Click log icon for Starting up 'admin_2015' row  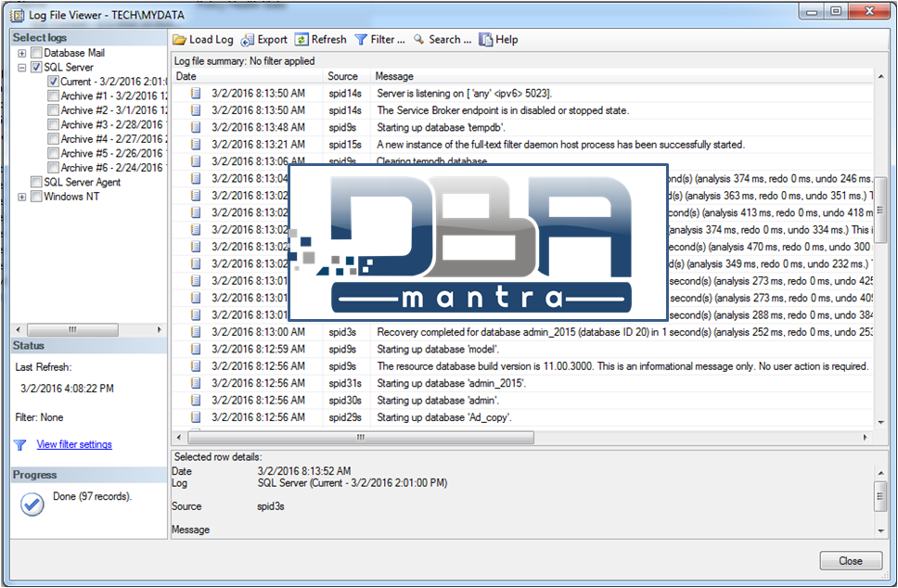click(x=196, y=383)
